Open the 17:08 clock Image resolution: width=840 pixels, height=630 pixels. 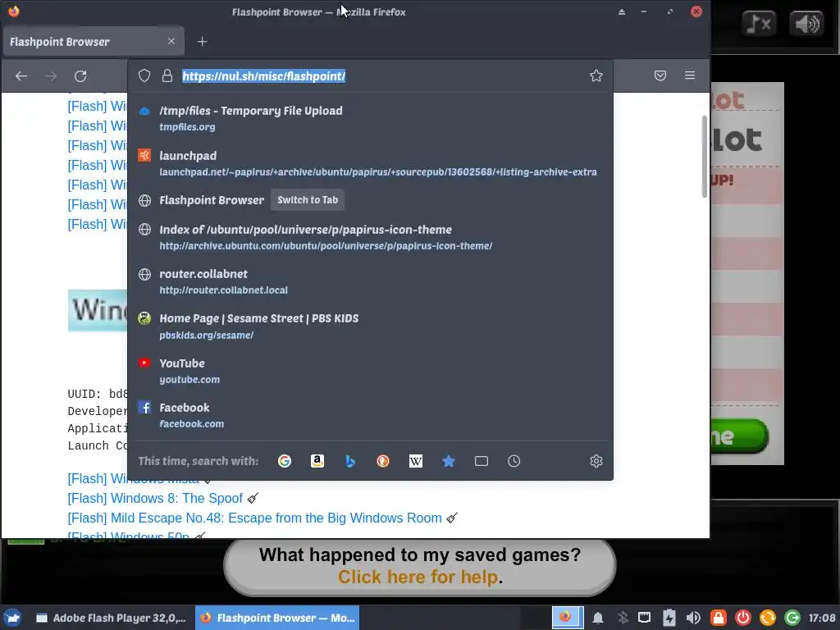tap(822, 618)
